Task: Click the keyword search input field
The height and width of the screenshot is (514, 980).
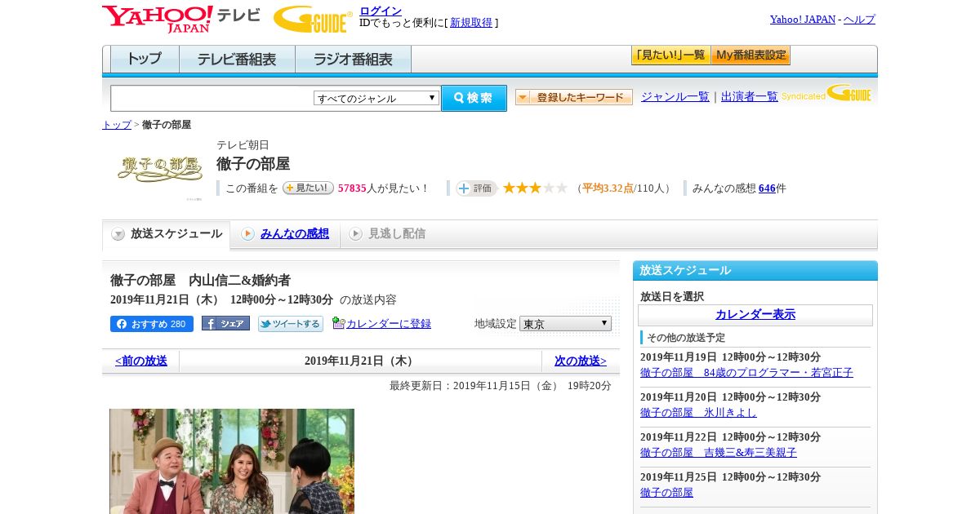Action: (x=212, y=98)
